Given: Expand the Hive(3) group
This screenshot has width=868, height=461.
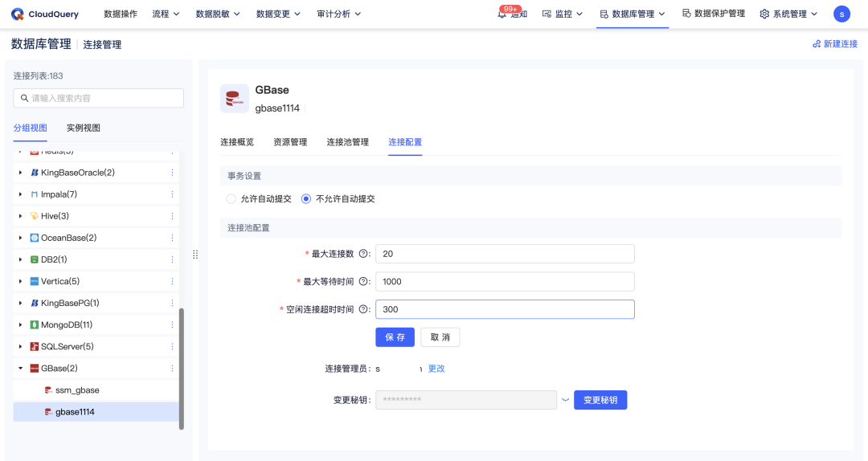Looking at the screenshot, I should point(20,216).
